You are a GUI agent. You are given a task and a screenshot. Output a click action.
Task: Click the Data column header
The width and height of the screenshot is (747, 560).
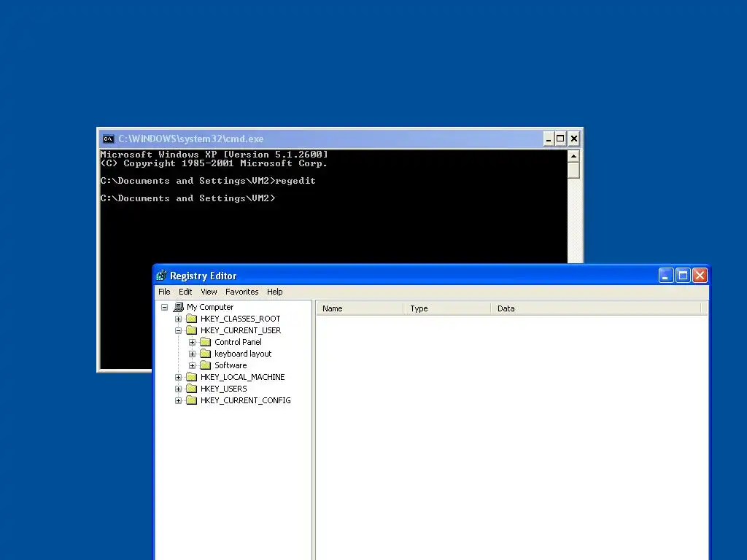596,308
